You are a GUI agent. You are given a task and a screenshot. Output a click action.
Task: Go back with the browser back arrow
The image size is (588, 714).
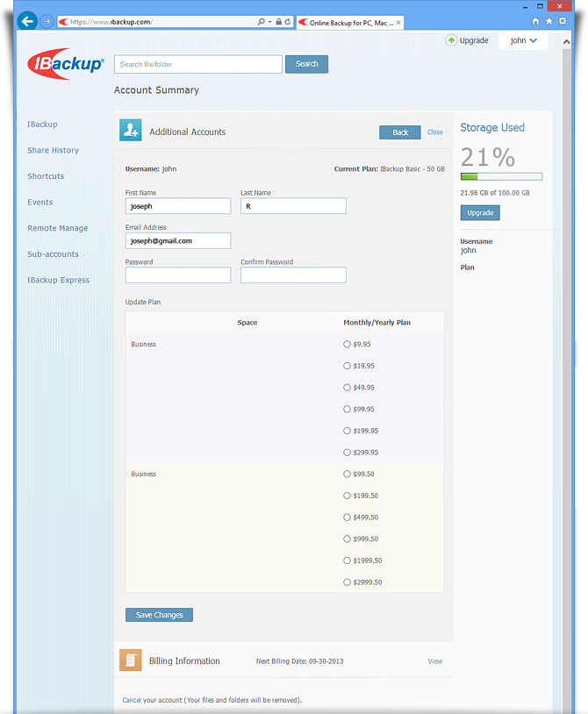coord(27,21)
